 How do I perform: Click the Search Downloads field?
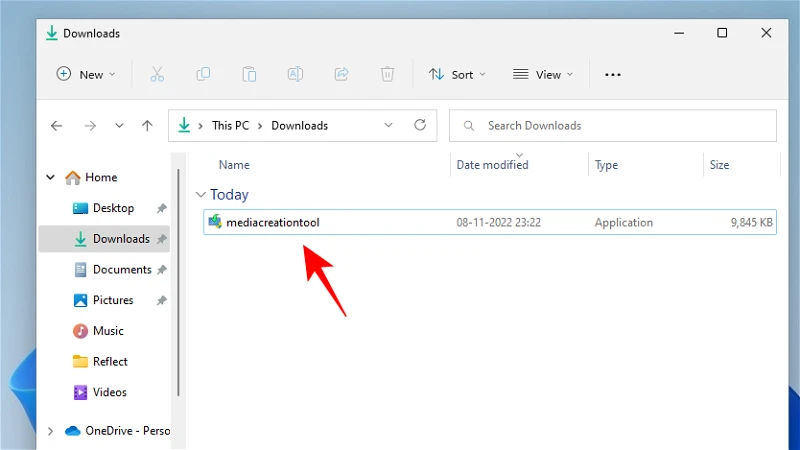(612, 126)
